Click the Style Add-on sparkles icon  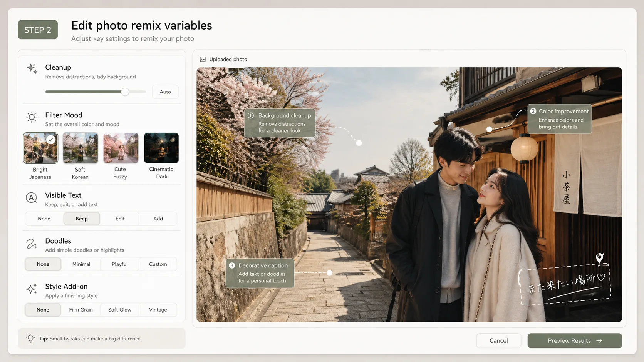point(32,289)
